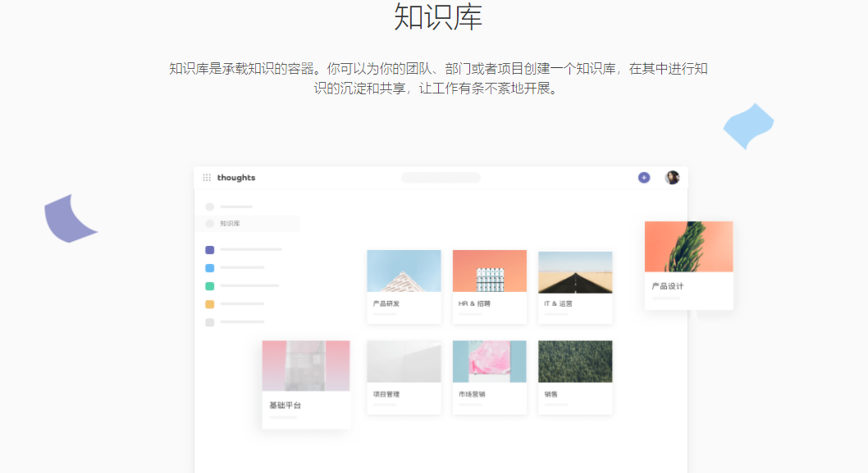Click the grid apps icon beside thoughts

pyautogui.click(x=207, y=178)
